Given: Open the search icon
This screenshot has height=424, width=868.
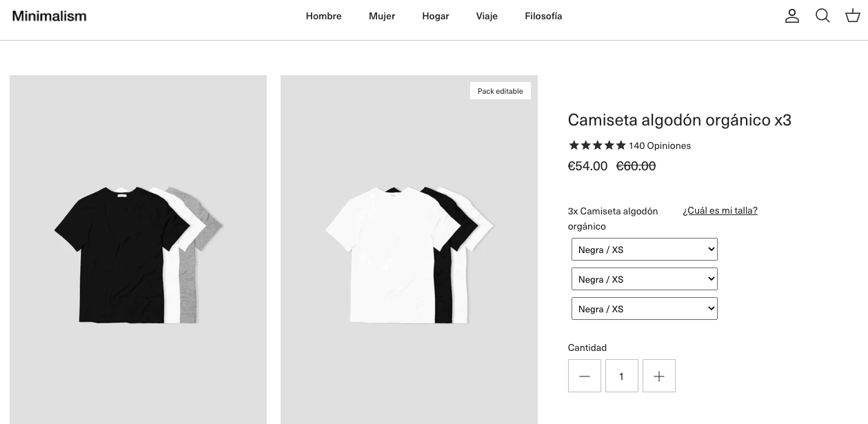Looking at the screenshot, I should coord(822,16).
